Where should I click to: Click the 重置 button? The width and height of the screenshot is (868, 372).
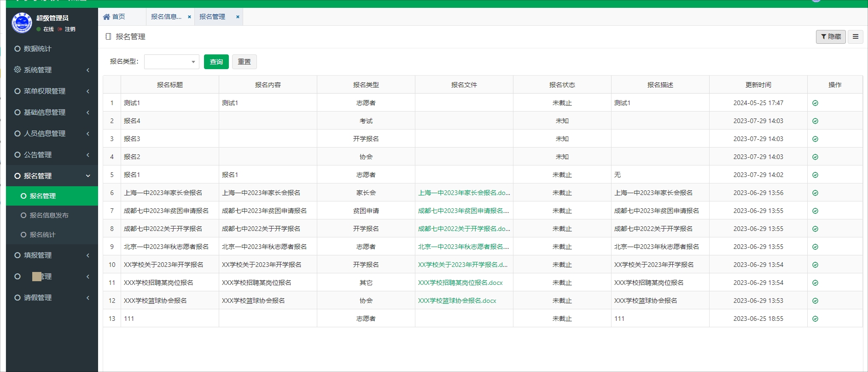pos(245,62)
